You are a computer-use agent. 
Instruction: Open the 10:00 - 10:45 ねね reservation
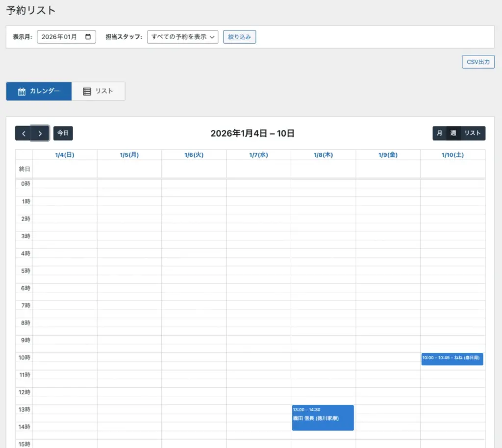452,359
